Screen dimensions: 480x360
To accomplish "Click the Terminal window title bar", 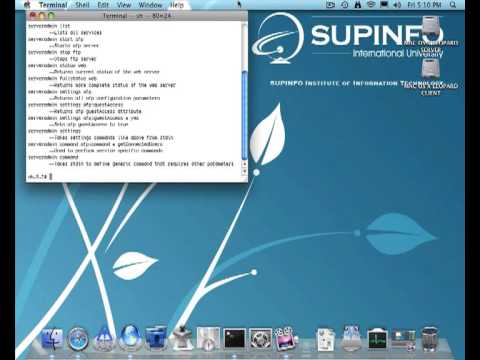I will coord(137,15).
